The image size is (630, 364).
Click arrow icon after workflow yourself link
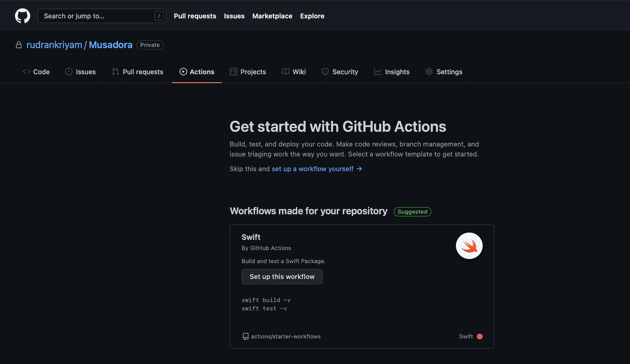coord(359,169)
